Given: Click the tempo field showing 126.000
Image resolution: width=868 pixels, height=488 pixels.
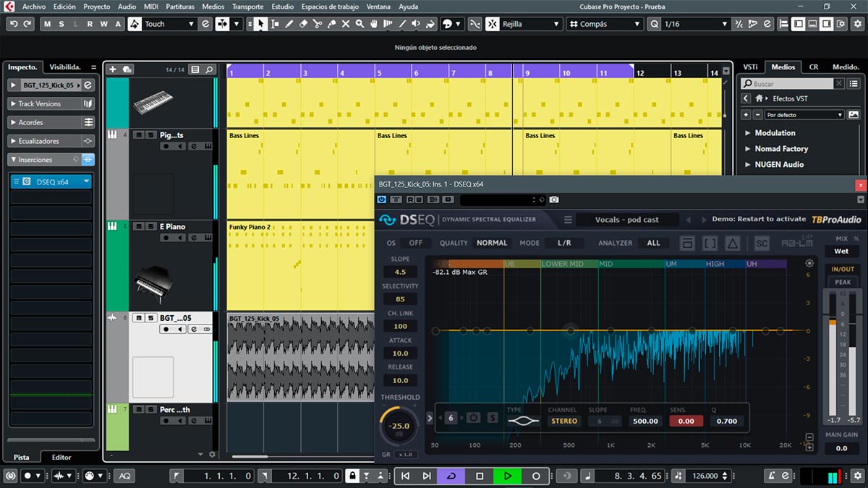Looking at the screenshot, I should pyautogui.click(x=705, y=476).
